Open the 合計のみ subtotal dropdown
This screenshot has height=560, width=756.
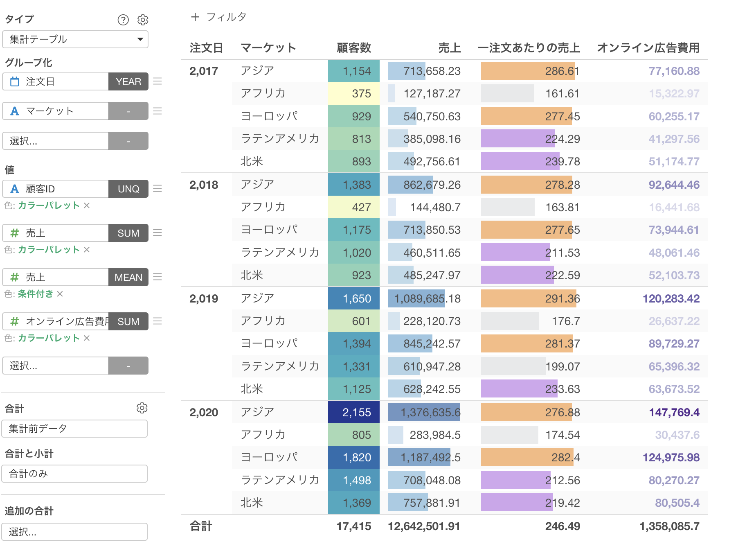tap(74, 474)
